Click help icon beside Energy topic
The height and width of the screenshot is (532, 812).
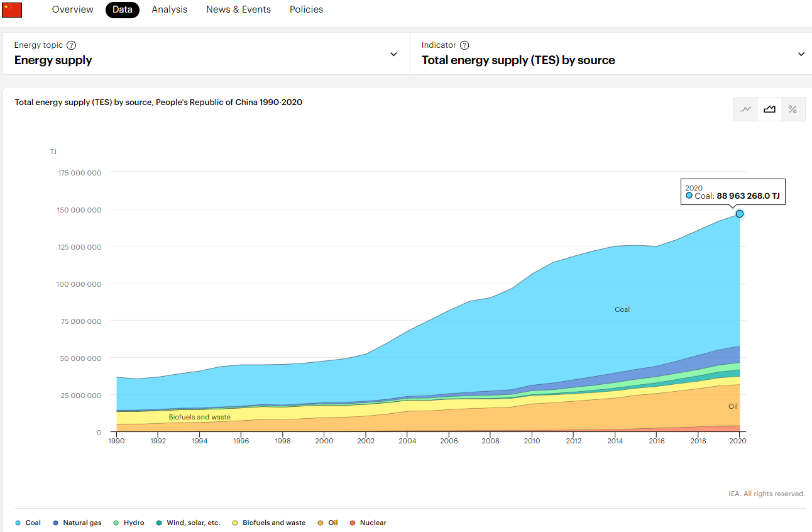(72, 45)
